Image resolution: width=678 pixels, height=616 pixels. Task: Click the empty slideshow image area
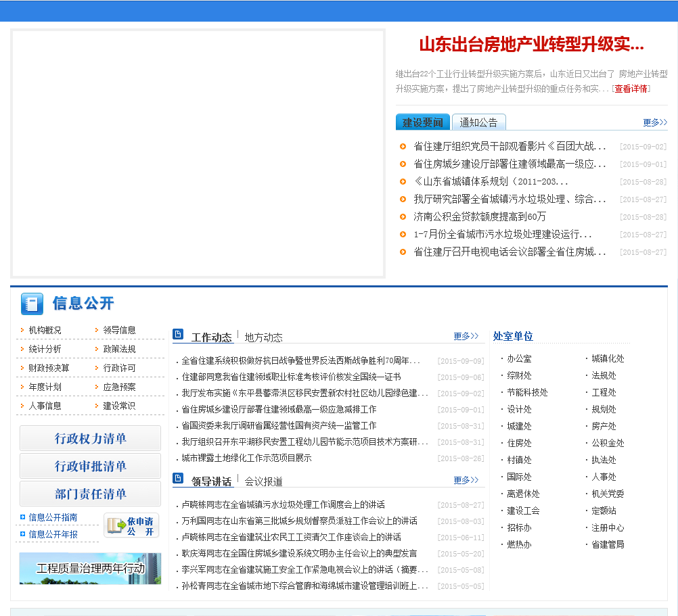198,153
